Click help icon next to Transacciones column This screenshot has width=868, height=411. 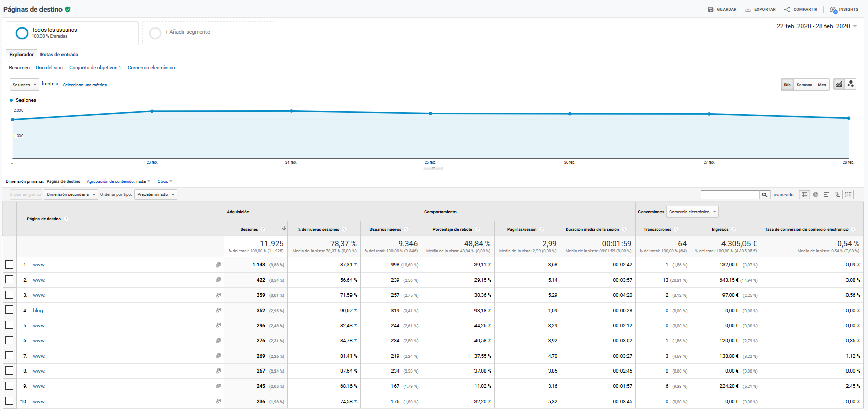click(x=676, y=229)
